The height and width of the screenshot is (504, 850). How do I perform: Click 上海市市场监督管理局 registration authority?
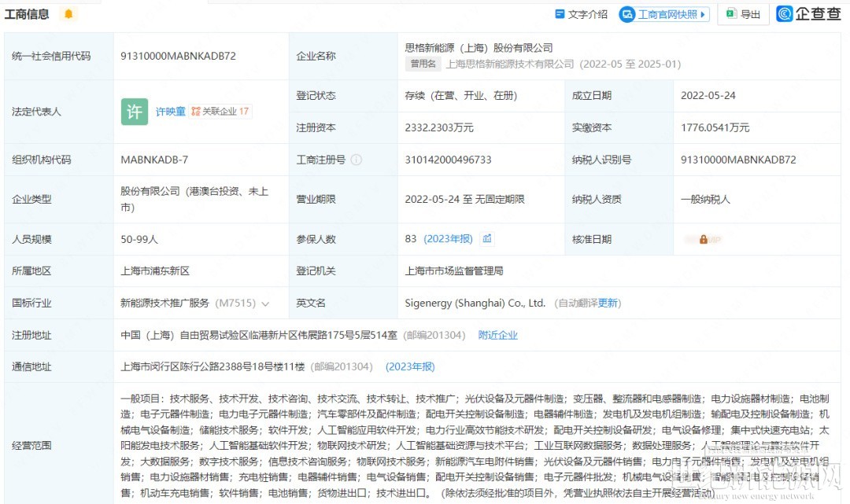454,270
